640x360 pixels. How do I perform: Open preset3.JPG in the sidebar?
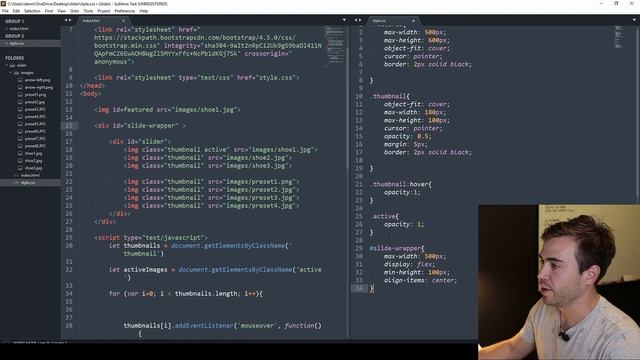point(35,109)
